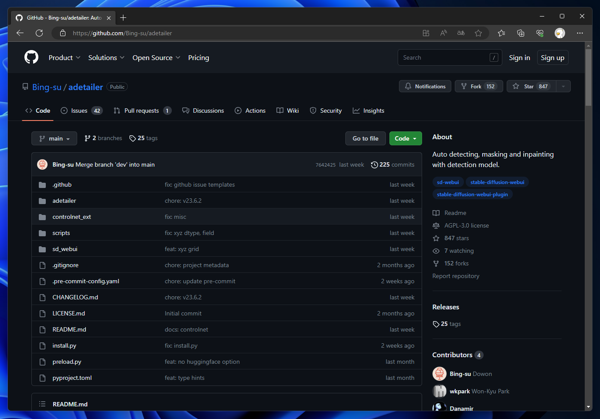Go back with browser back arrow
600x419 pixels.
click(x=20, y=33)
